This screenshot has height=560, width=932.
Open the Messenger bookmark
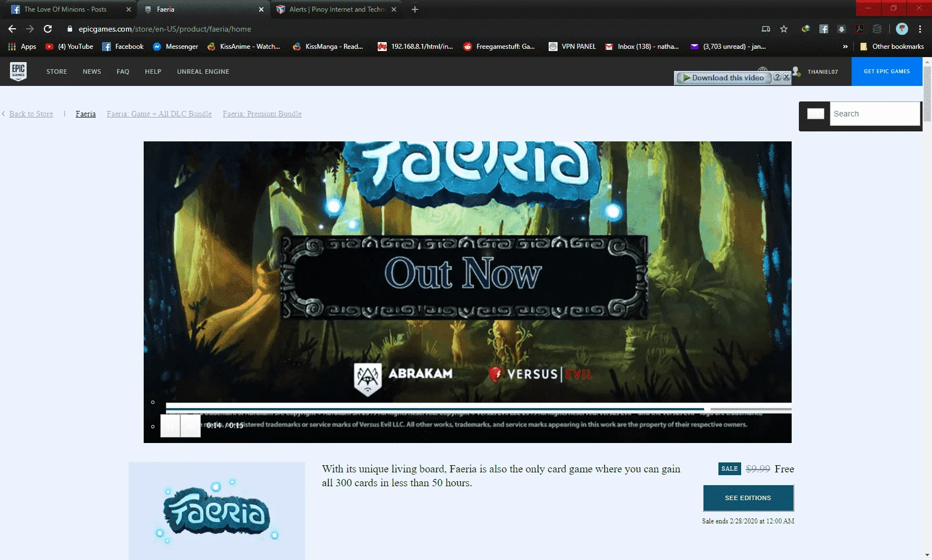(x=175, y=47)
